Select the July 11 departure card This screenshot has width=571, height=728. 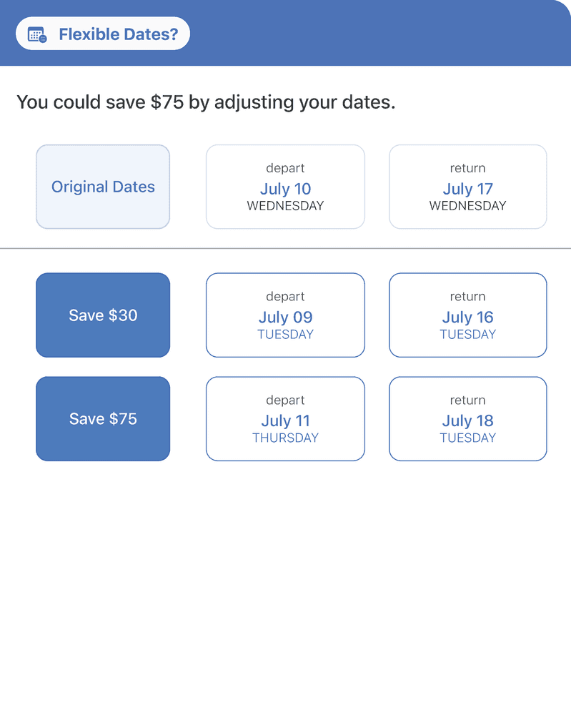(285, 420)
